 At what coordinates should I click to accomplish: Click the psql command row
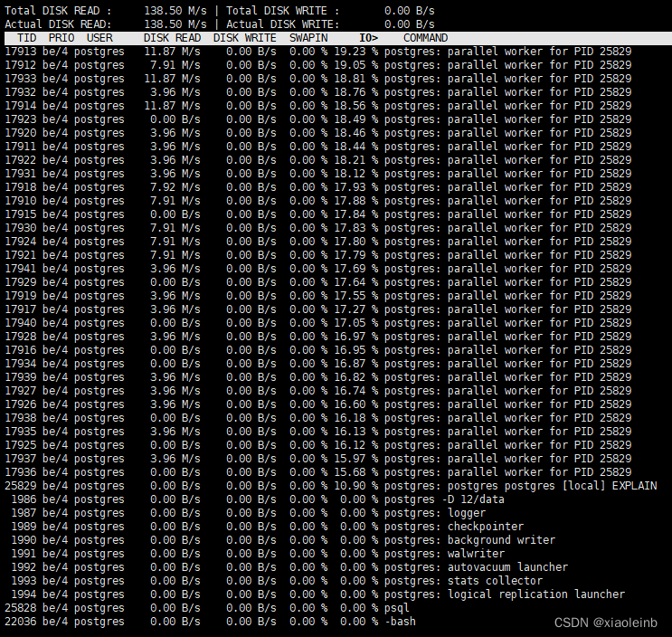pos(207,608)
